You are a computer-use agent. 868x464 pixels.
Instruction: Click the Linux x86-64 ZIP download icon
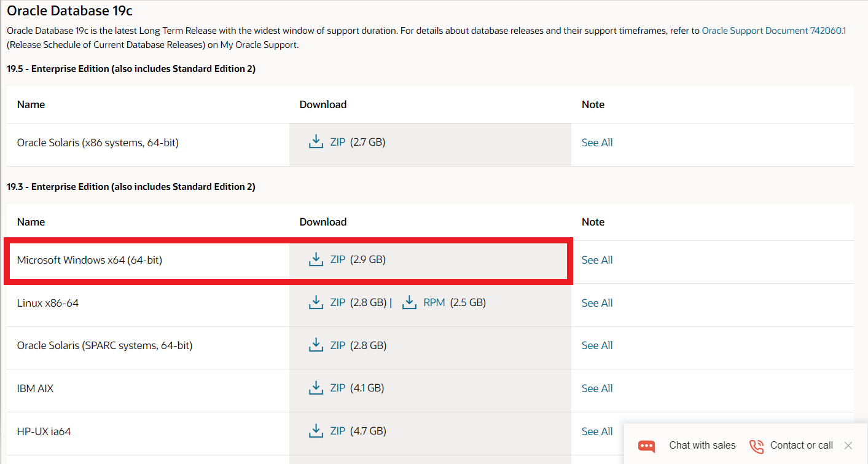click(316, 302)
